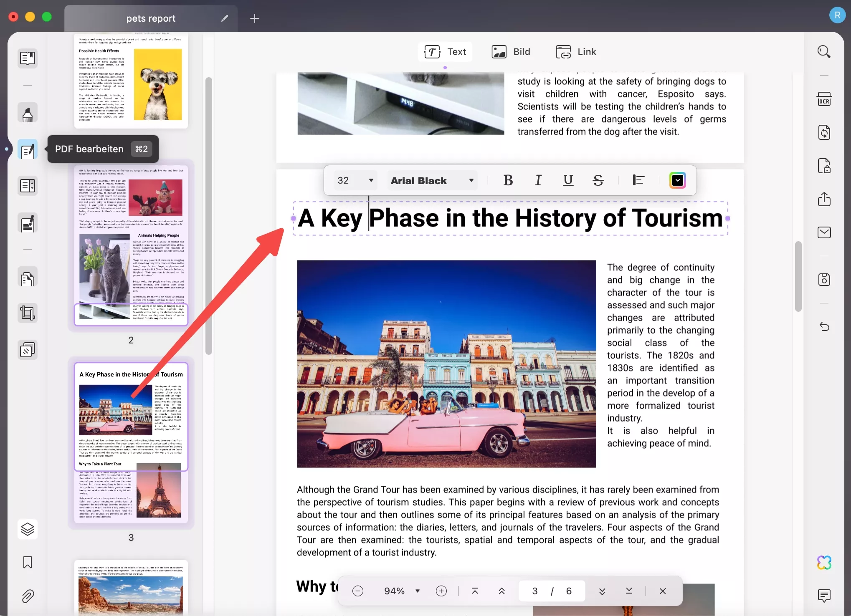This screenshot has width=851, height=616.
Task: Open the send by email icon
Action: pos(824,232)
